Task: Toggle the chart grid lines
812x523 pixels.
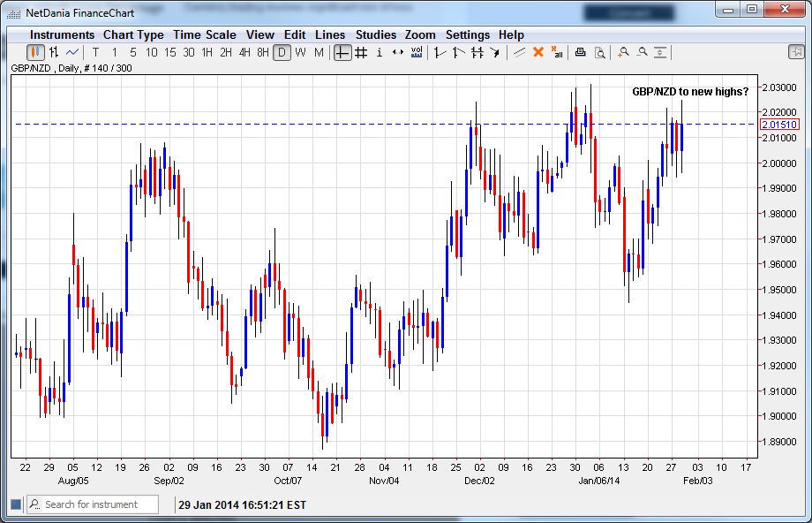Action: point(361,52)
